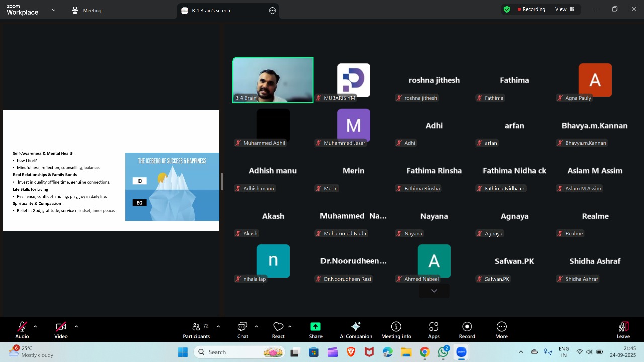644x362 pixels.
Task: Leave the meeting
Action: [623, 330]
